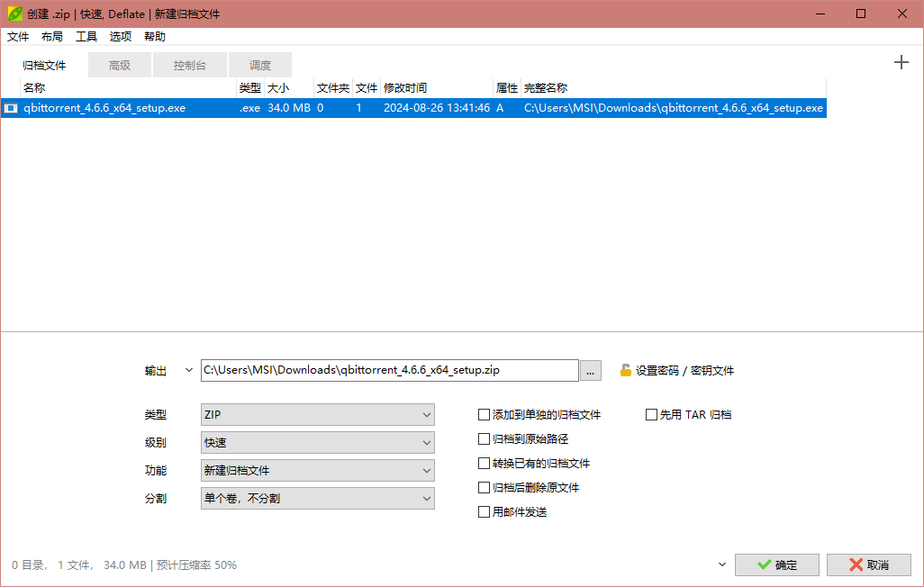Check 转换已有的归档文件 option
Image resolution: width=924 pixels, height=587 pixels.
tap(484, 464)
